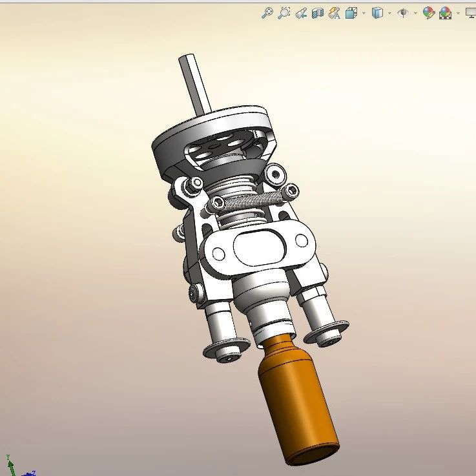Click the coordinate triad's Y axis
The width and height of the screenshot is (476, 476).
[x=10, y=464]
